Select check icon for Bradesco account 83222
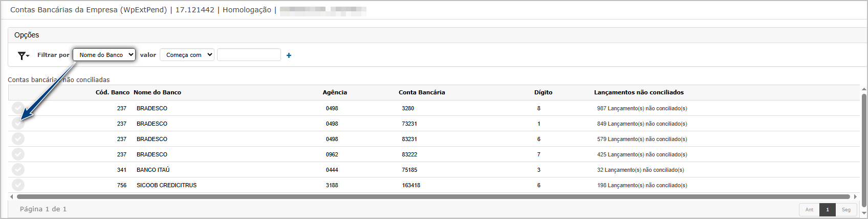This screenshot has height=219, width=868. 18,154
